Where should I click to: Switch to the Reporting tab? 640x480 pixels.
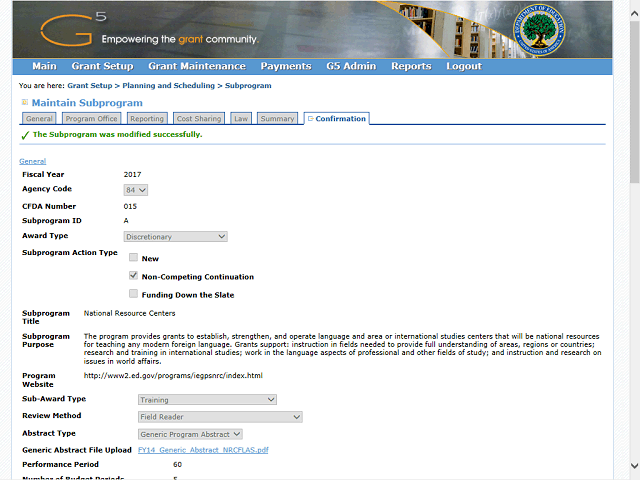coord(147,119)
